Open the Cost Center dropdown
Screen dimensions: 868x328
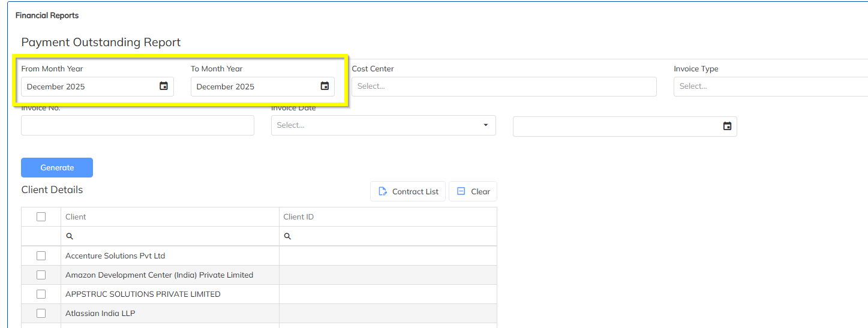(x=504, y=86)
